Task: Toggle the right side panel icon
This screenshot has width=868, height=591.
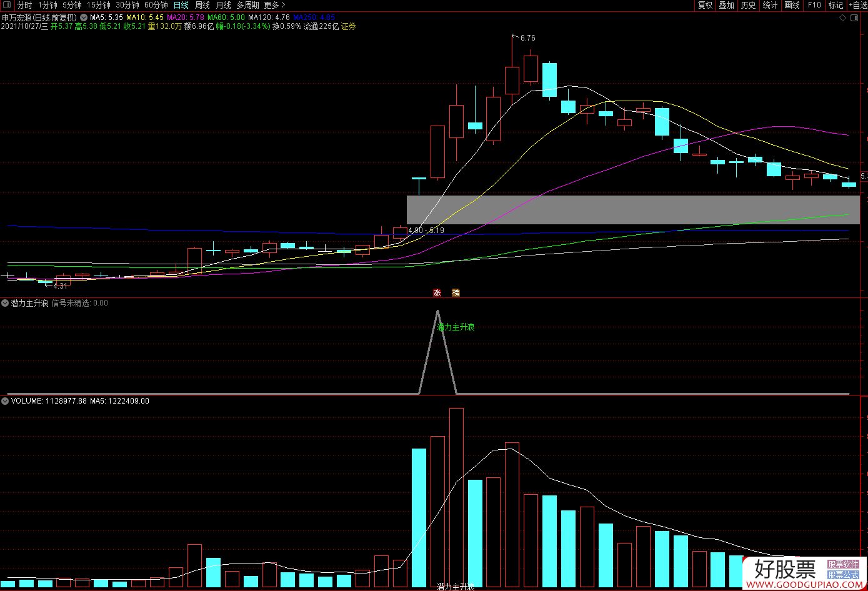Action: [855, 17]
